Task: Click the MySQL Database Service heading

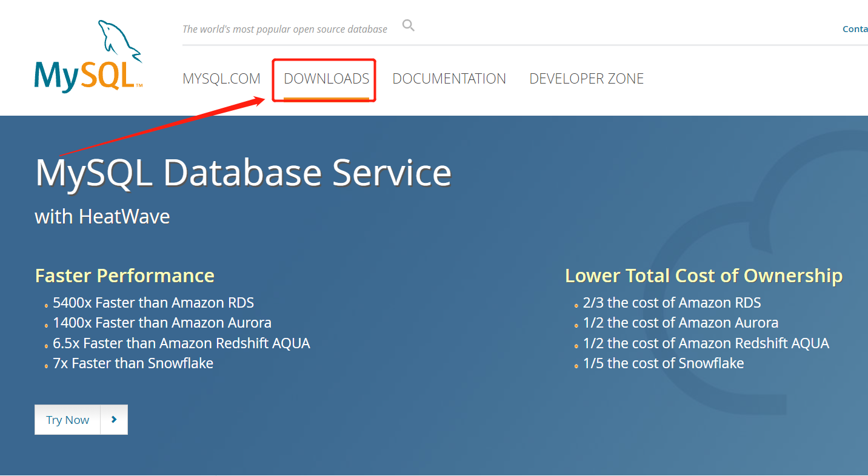Action: pyautogui.click(x=244, y=173)
